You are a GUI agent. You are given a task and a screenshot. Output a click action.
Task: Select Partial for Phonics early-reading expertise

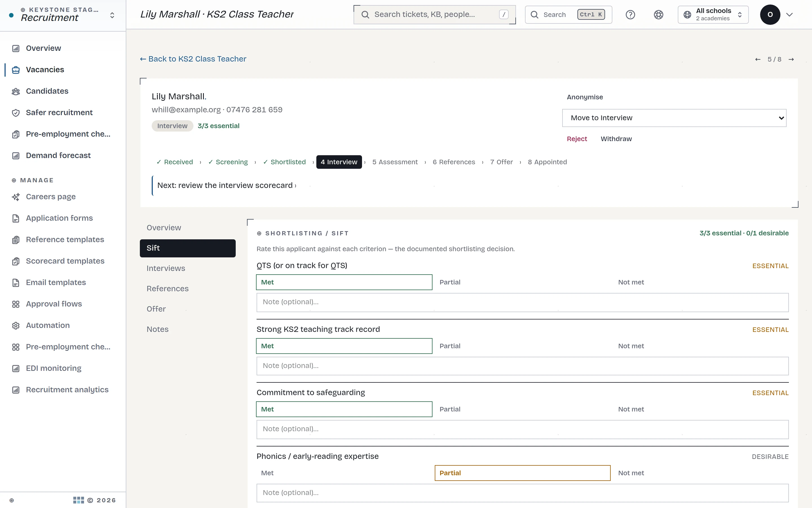(522, 473)
